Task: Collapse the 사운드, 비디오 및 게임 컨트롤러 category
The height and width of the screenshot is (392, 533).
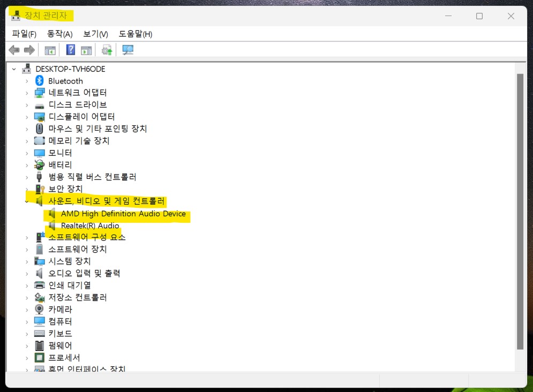Action: (25, 201)
